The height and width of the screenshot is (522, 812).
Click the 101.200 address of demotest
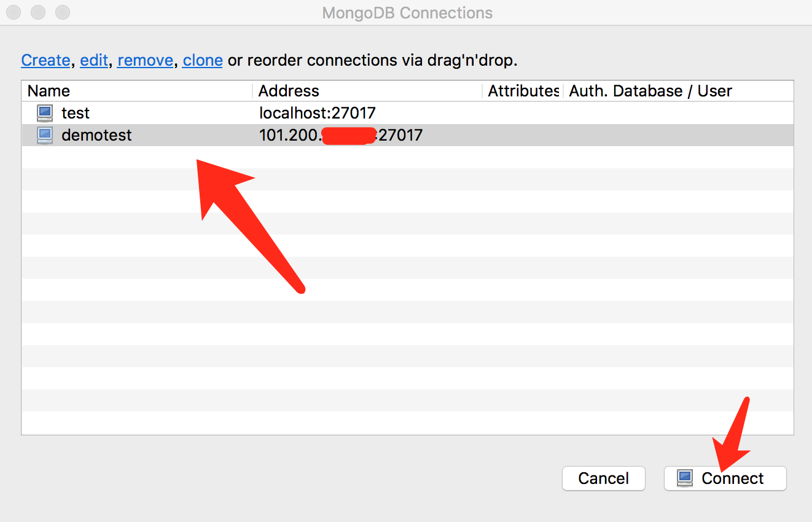click(x=290, y=135)
